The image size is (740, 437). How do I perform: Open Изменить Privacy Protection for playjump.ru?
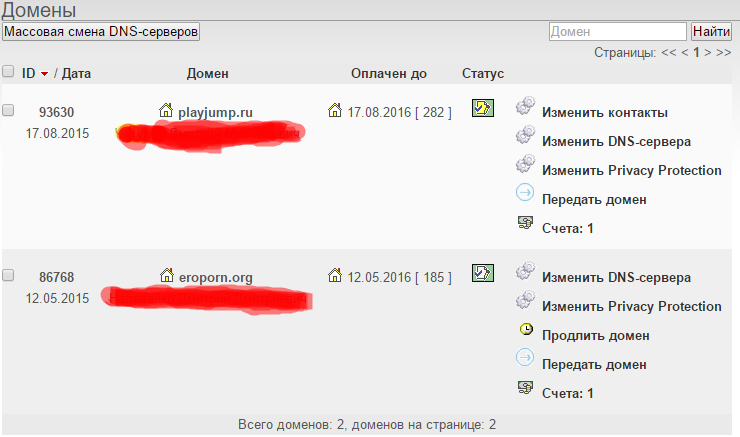(631, 170)
